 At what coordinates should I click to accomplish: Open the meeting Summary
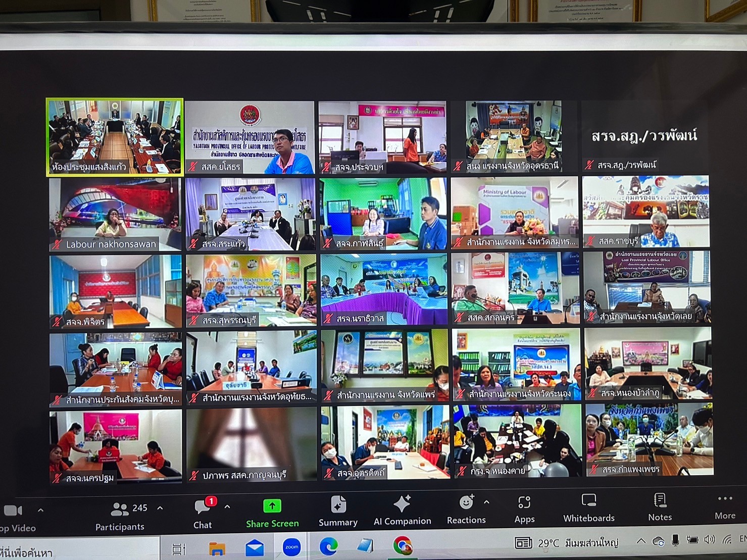click(x=338, y=511)
